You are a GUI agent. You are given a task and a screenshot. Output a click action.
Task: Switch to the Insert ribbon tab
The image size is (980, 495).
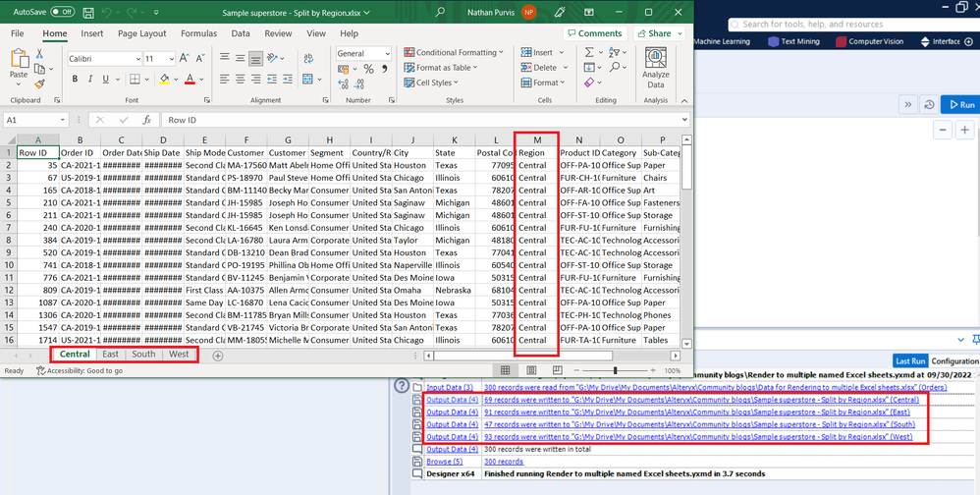(92, 33)
